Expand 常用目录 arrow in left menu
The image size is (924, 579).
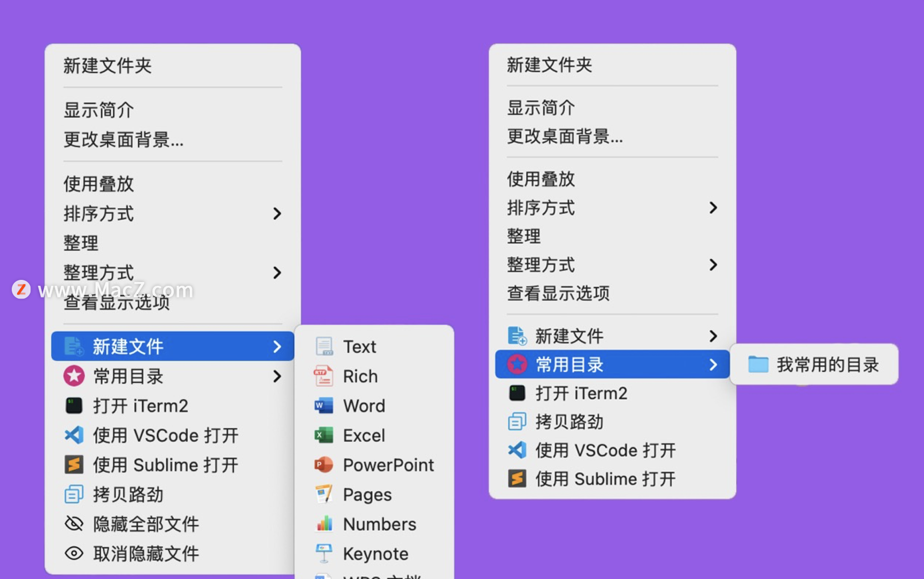(x=277, y=376)
